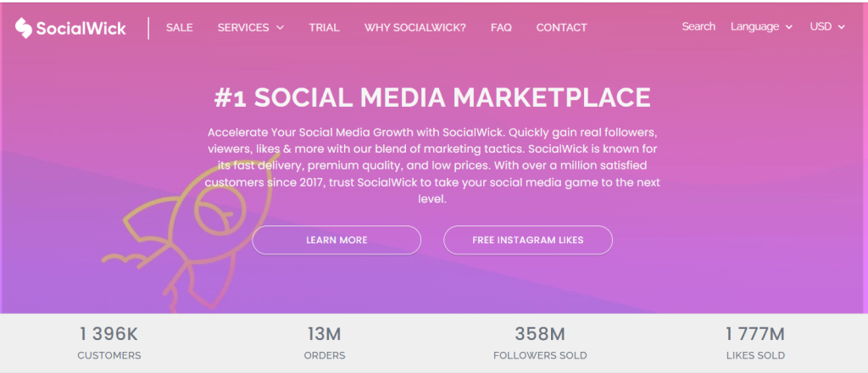868x373 pixels.
Task: Click the #1 Social Media Marketplace headline
Action: pyautogui.click(x=432, y=97)
